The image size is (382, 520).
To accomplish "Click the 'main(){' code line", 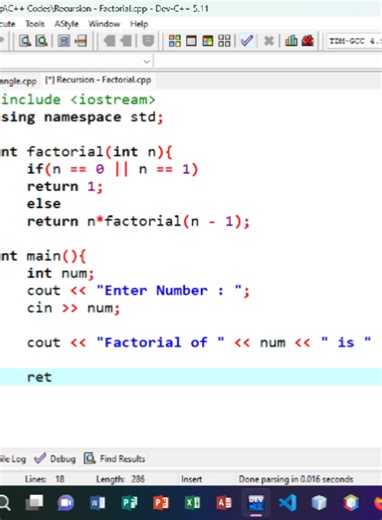I will coord(56,256).
